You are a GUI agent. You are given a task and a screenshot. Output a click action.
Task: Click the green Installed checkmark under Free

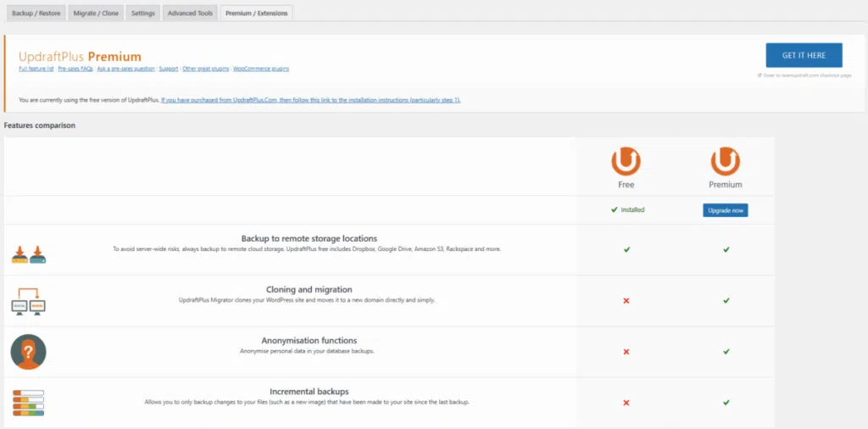614,209
